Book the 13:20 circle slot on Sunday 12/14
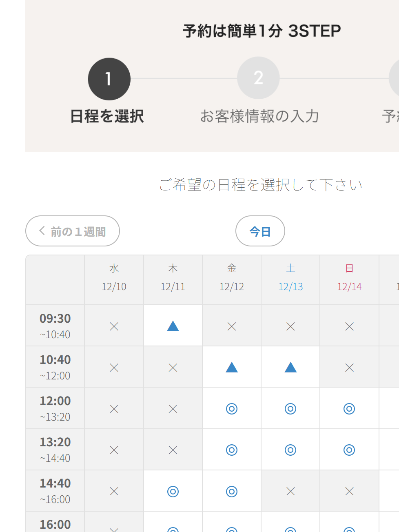This screenshot has height=532, width=399. [349, 450]
